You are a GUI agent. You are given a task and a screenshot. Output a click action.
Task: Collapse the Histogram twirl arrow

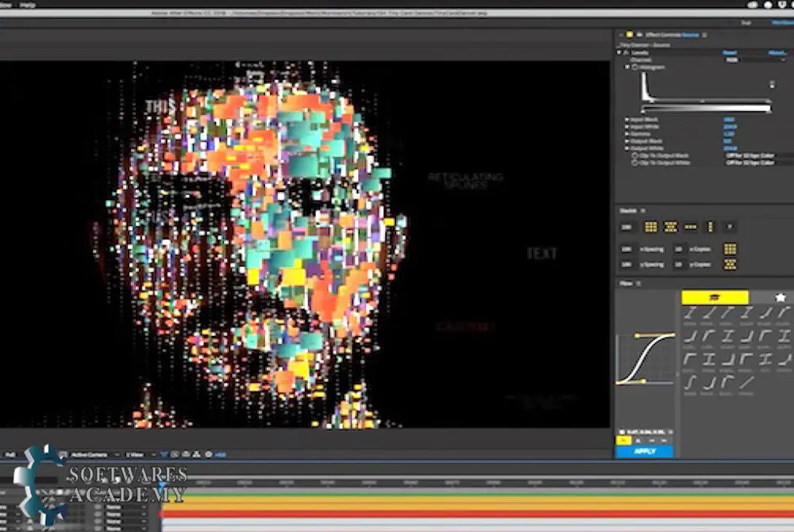(x=627, y=67)
